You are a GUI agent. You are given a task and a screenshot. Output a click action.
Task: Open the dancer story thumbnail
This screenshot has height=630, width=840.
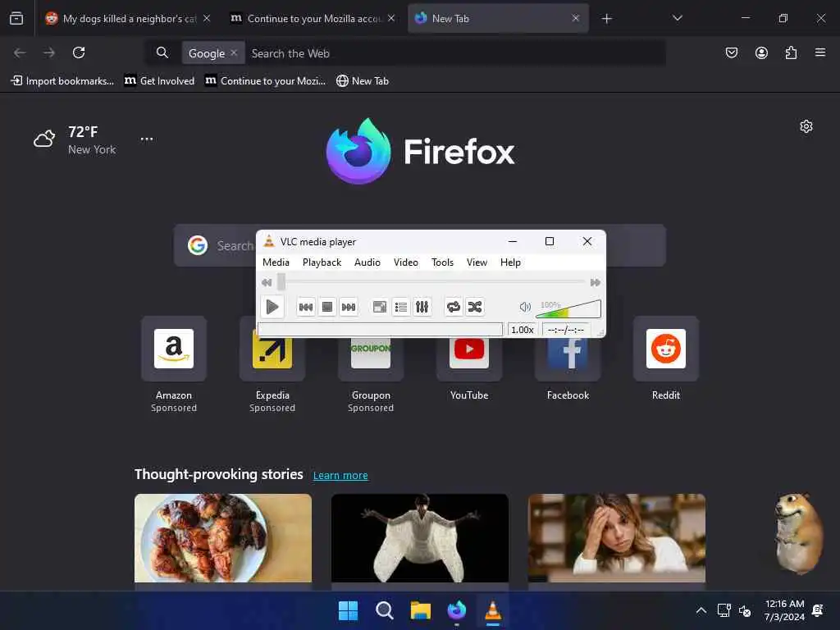[419, 538]
